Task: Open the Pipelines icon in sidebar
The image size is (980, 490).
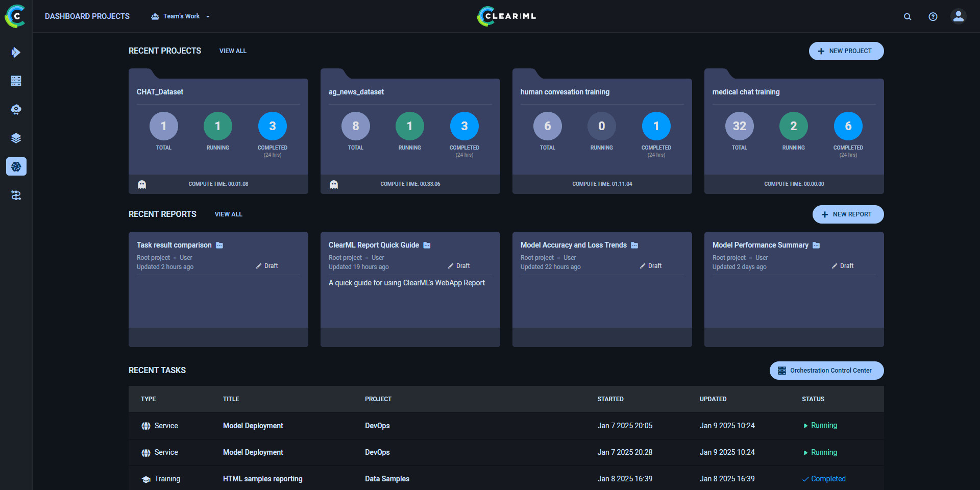Action: click(16, 109)
